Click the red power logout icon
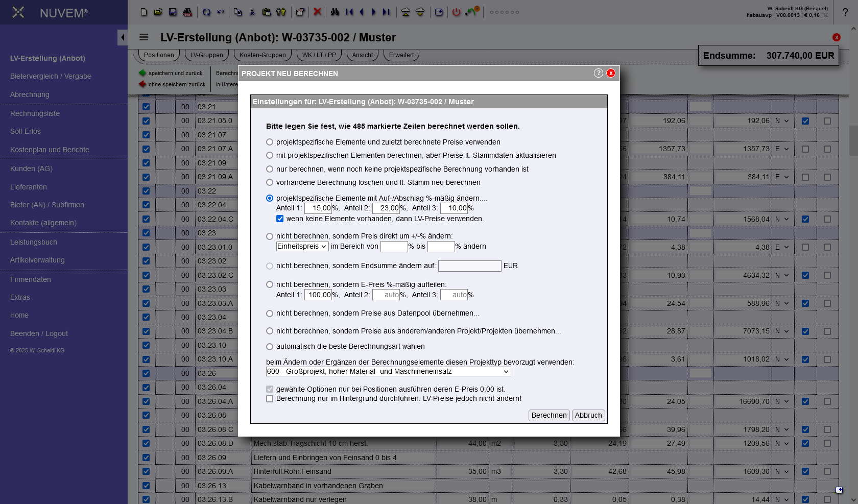Image resolution: width=858 pixels, height=504 pixels. coord(456,12)
